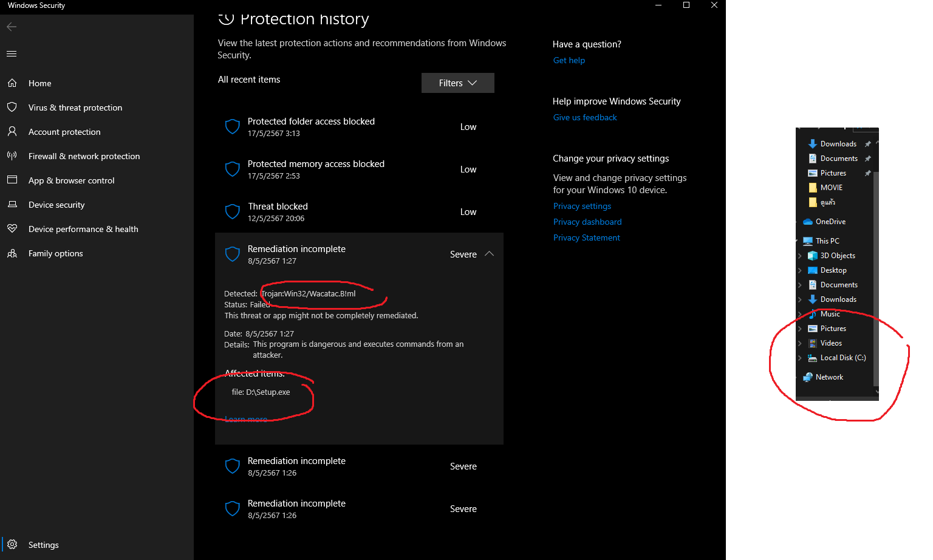
Task: Select Network in the navigation tree
Action: (x=829, y=377)
